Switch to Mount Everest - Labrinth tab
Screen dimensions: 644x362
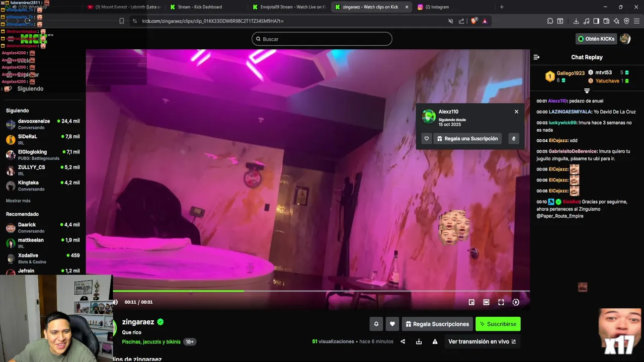point(124,7)
